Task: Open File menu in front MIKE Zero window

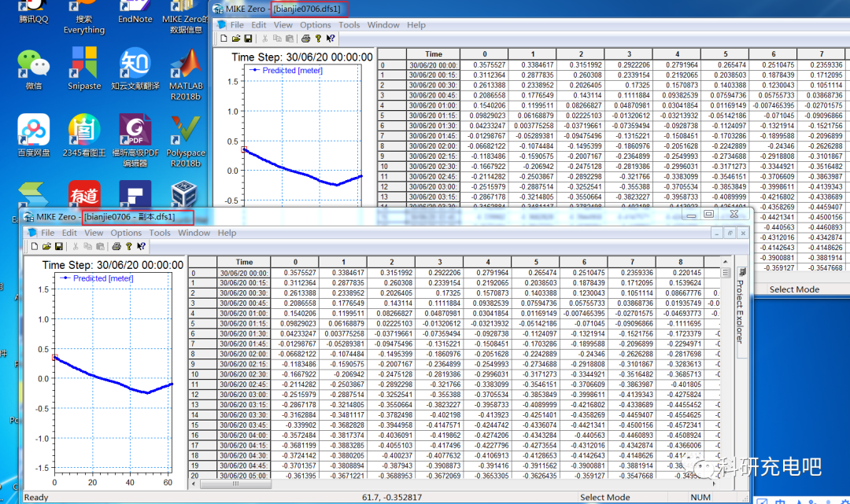Action: coord(48,233)
